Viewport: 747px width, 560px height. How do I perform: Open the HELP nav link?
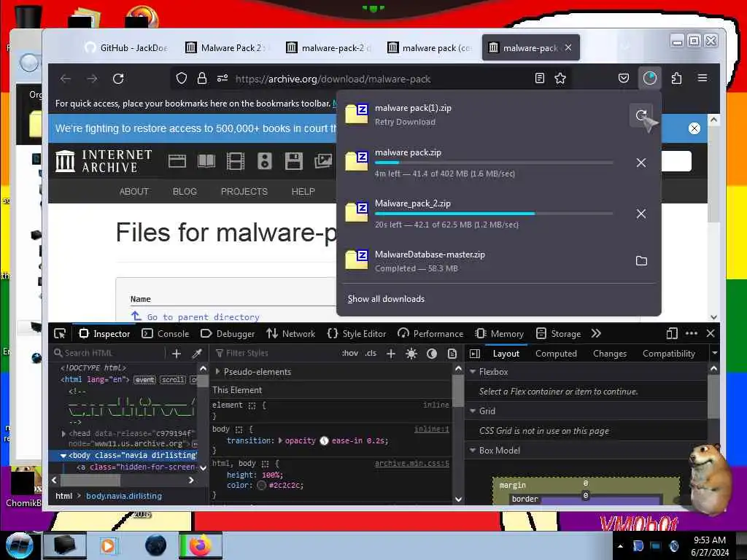[303, 192]
